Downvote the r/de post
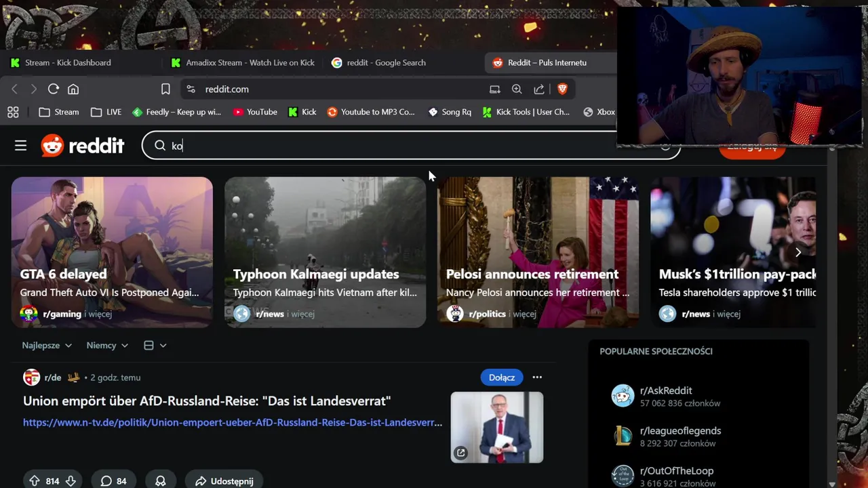This screenshot has height=488, width=868. click(71, 481)
